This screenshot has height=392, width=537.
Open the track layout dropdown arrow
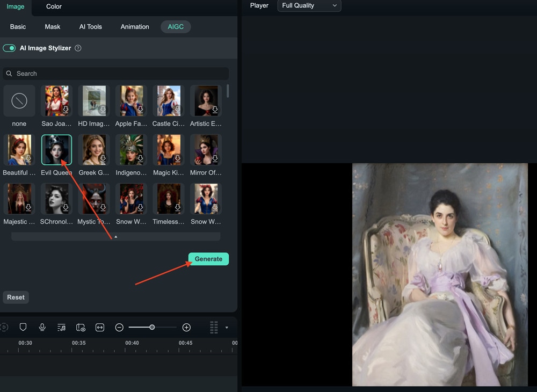227,328
